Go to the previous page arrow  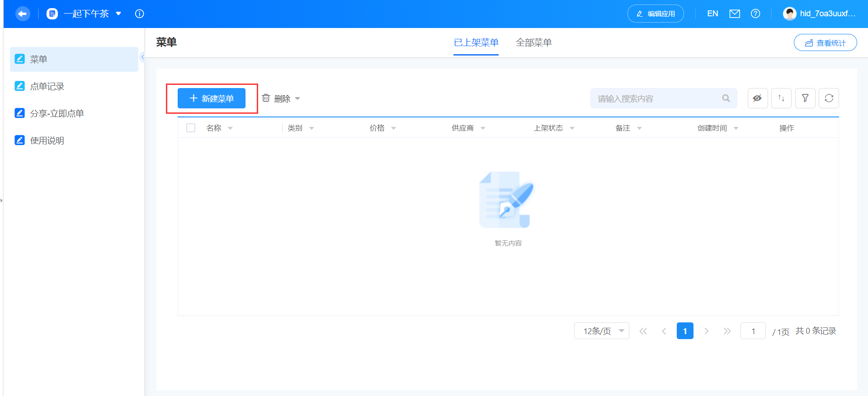point(664,331)
